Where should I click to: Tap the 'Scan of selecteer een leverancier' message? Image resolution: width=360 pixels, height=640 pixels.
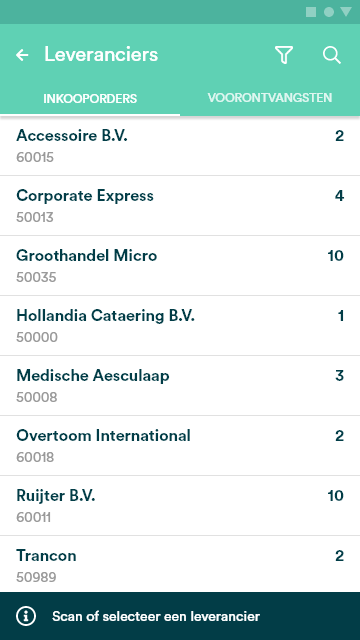click(156, 616)
